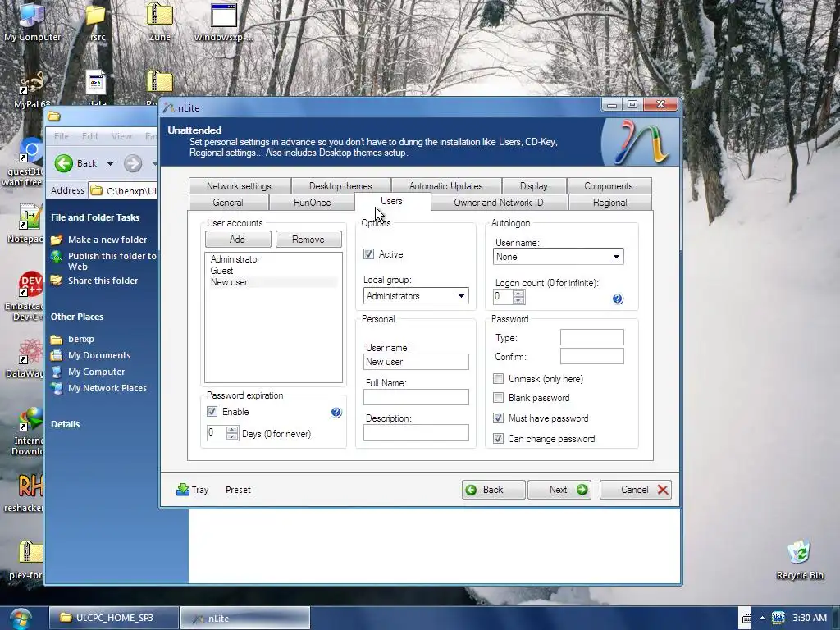Click password Confirm input field

coord(592,356)
